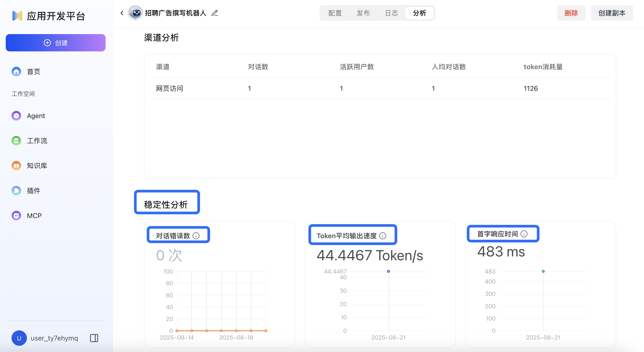
Task: Open the 知识库 knowledge base icon
Action: (x=16, y=166)
